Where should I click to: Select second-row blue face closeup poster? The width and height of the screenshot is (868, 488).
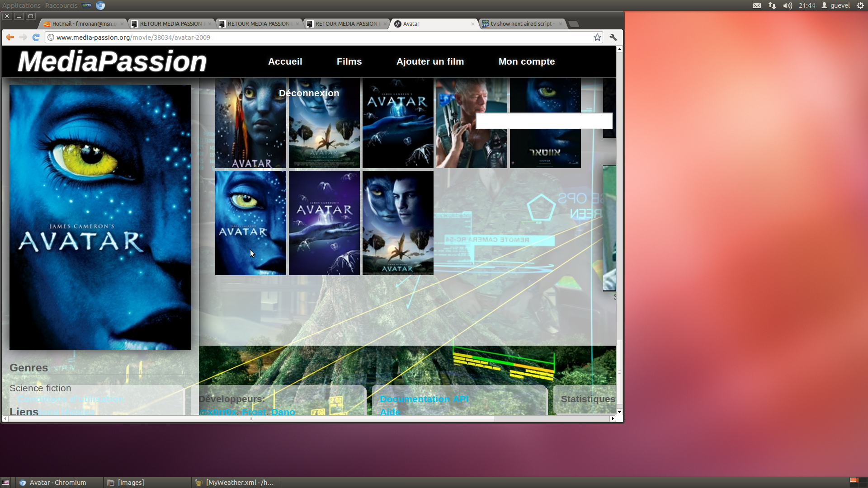pyautogui.click(x=250, y=223)
